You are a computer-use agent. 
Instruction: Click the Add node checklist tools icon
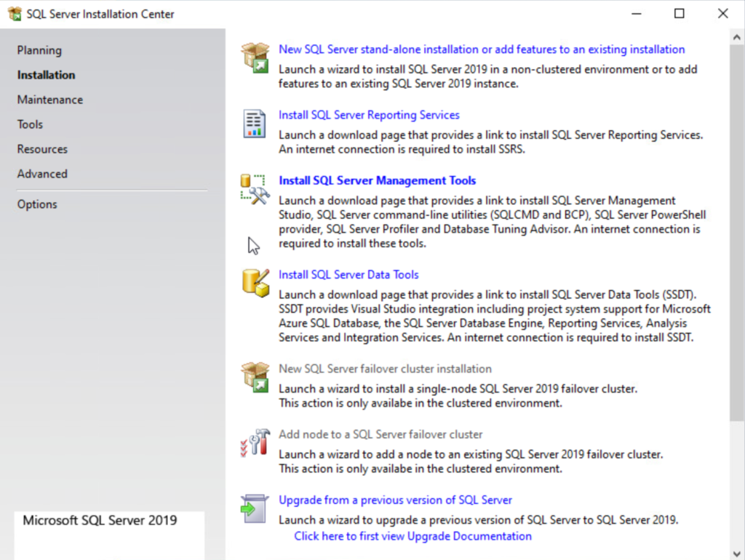[255, 443]
